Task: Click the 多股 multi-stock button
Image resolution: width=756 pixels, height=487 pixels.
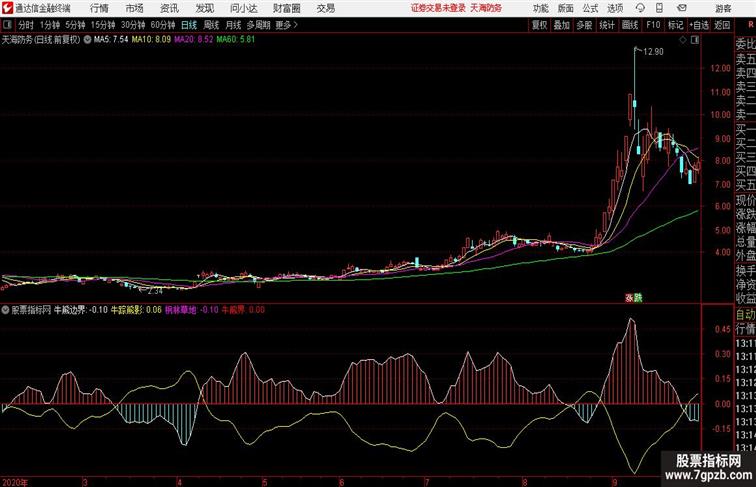Action: [x=584, y=25]
